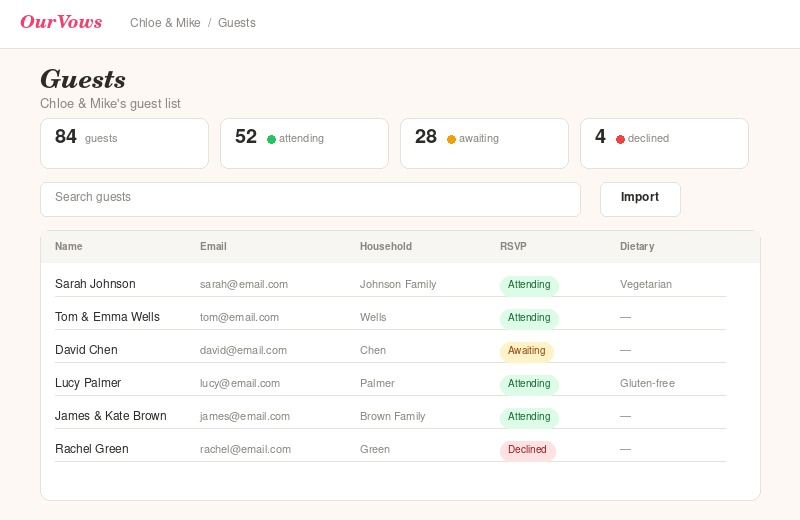The width and height of the screenshot is (800, 520).
Task: Click email sarah@email.com
Action: click(x=244, y=284)
